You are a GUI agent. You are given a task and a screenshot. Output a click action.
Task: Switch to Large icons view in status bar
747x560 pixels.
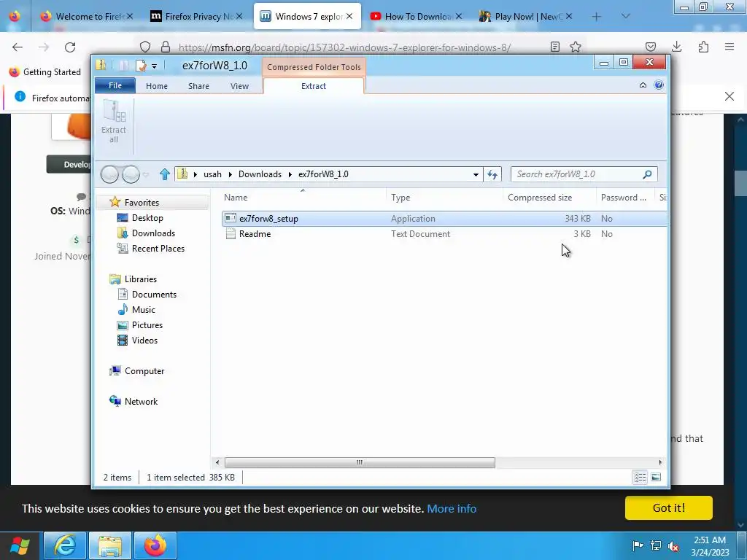[x=656, y=477]
